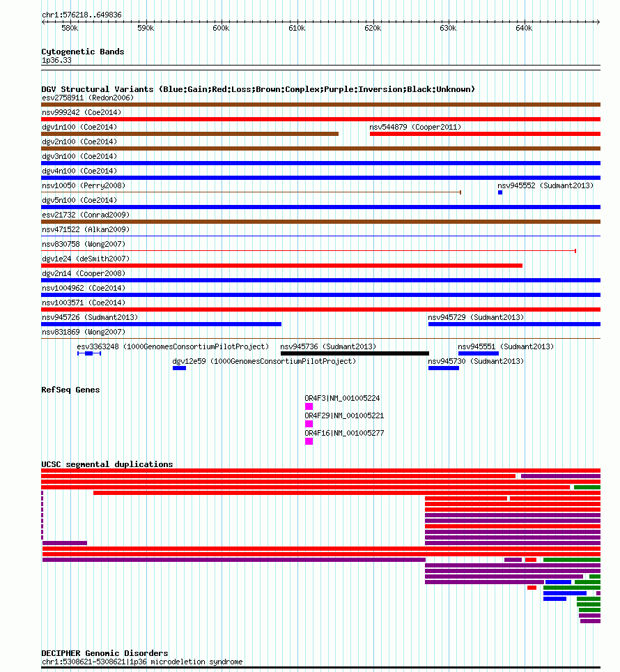Click the UCSC segmental duplications title

[107, 464]
